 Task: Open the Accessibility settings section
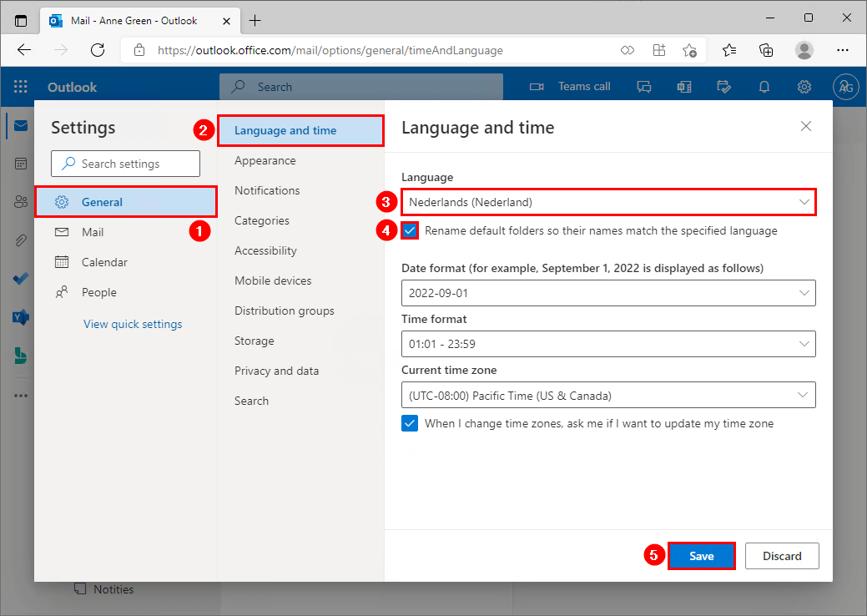[265, 250]
